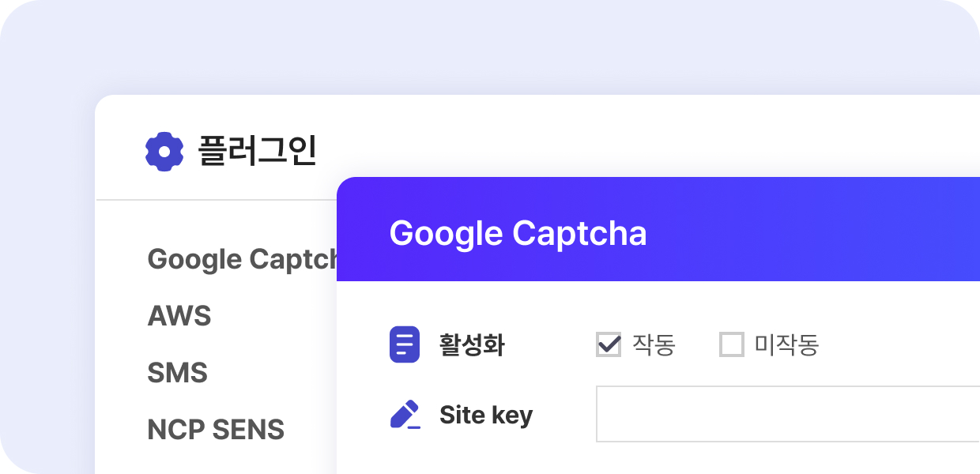Check the 미작동 checkbox
980x474 pixels.
[x=732, y=344]
